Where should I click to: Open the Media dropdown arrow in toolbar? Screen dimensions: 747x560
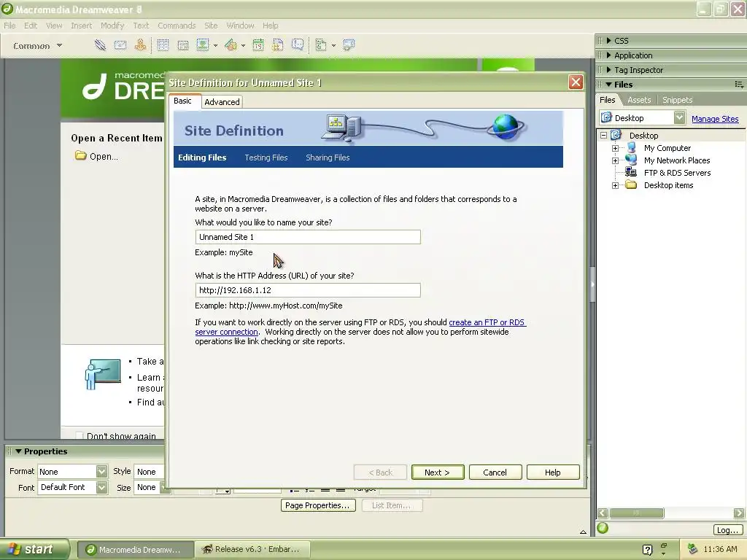tap(243, 46)
